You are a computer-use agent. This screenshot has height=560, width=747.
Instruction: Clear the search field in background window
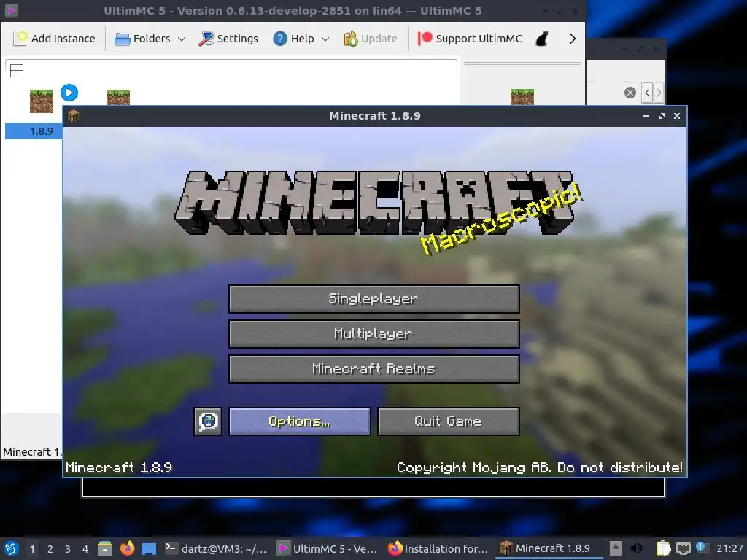pos(630,93)
